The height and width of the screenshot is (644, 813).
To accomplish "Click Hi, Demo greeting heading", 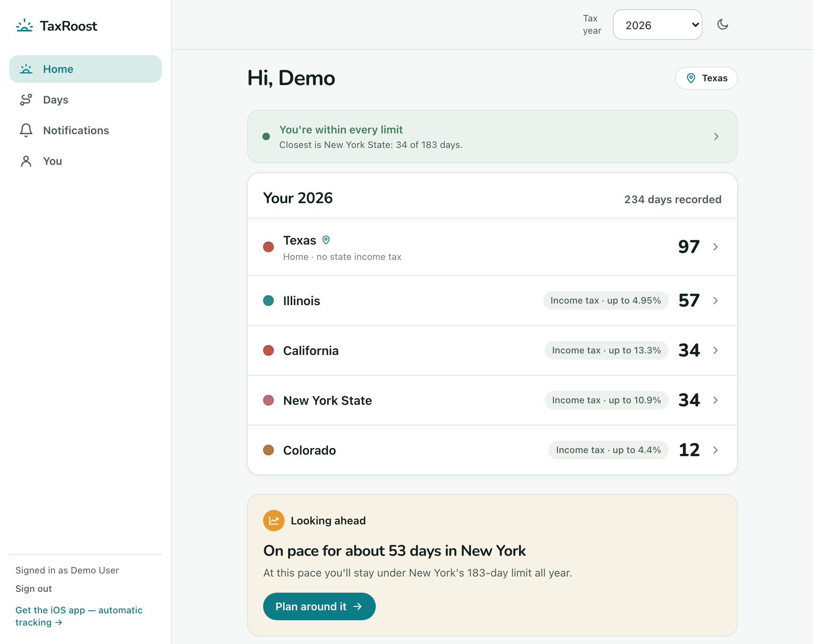I will pyautogui.click(x=291, y=78).
